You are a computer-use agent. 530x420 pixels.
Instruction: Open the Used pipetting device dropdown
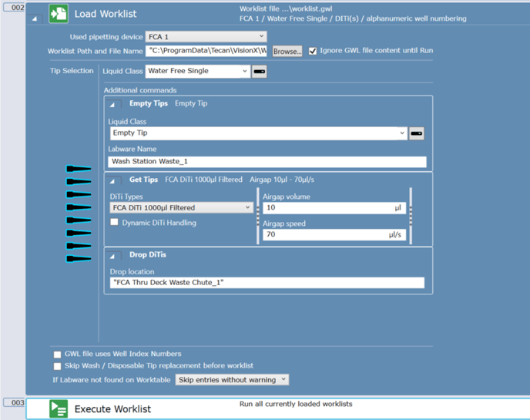[x=206, y=36]
